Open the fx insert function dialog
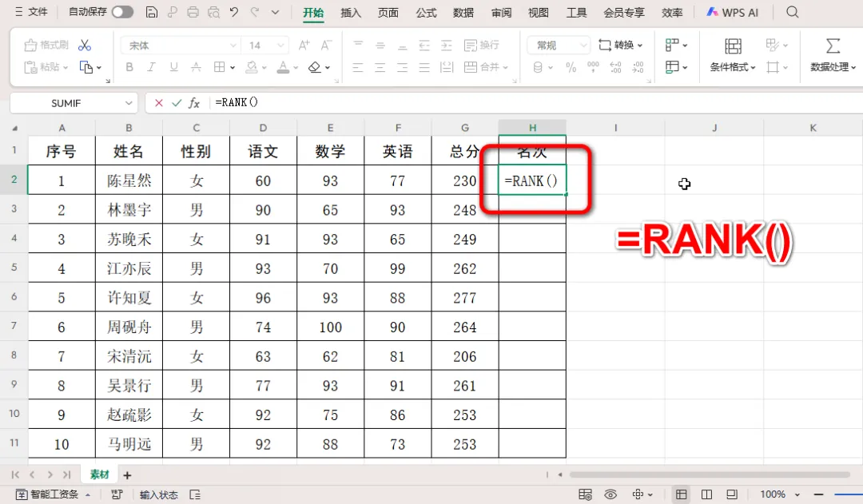The image size is (863, 504). point(194,103)
